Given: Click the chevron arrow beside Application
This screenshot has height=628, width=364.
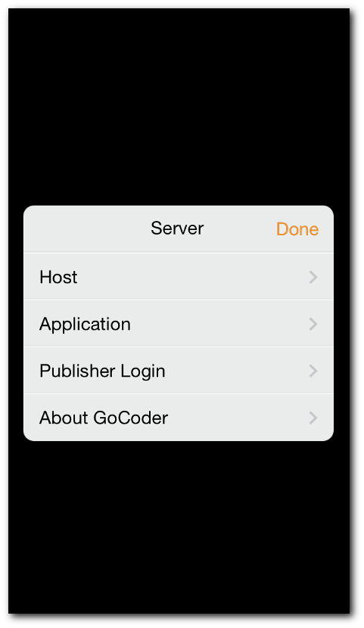Looking at the screenshot, I should [x=313, y=324].
